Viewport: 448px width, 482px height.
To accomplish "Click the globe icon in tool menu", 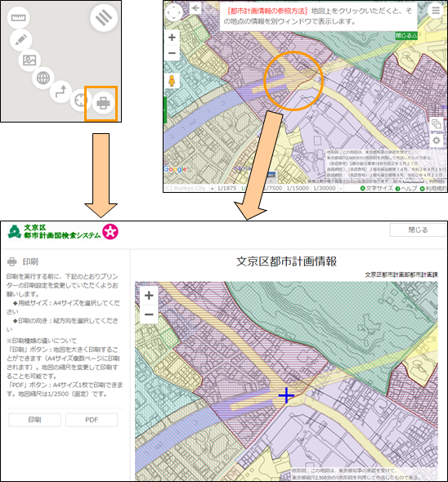I will [43, 78].
